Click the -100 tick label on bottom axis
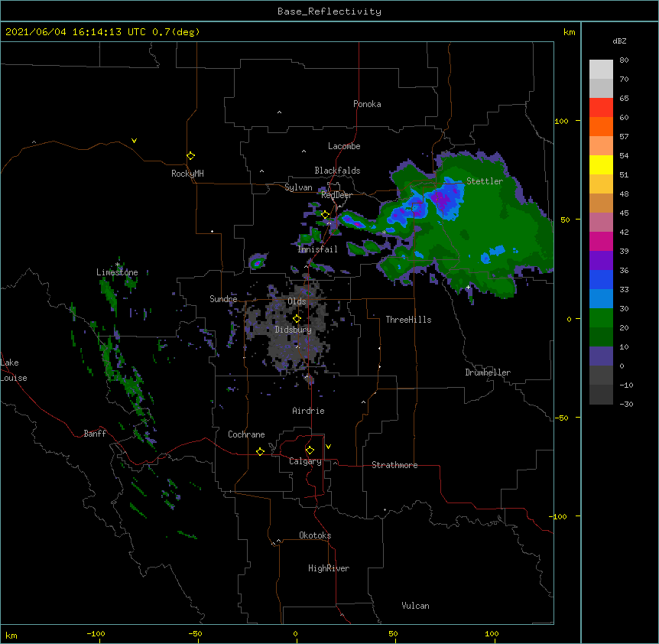 coord(96,633)
